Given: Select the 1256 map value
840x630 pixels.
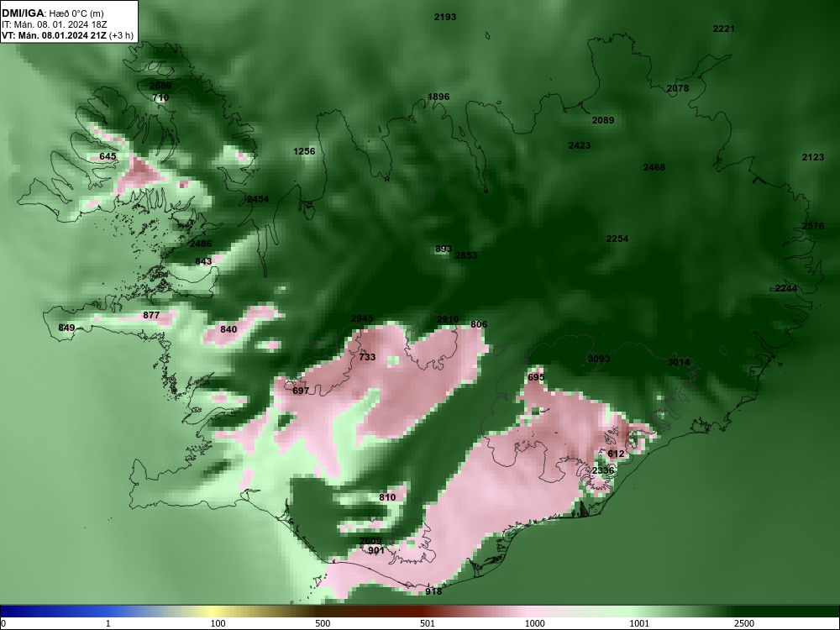Looking at the screenshot, I should tap(304, 151).
